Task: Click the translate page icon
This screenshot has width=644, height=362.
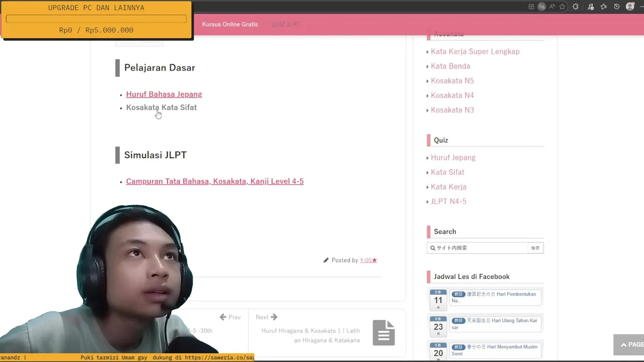Action: pos(542,7)
